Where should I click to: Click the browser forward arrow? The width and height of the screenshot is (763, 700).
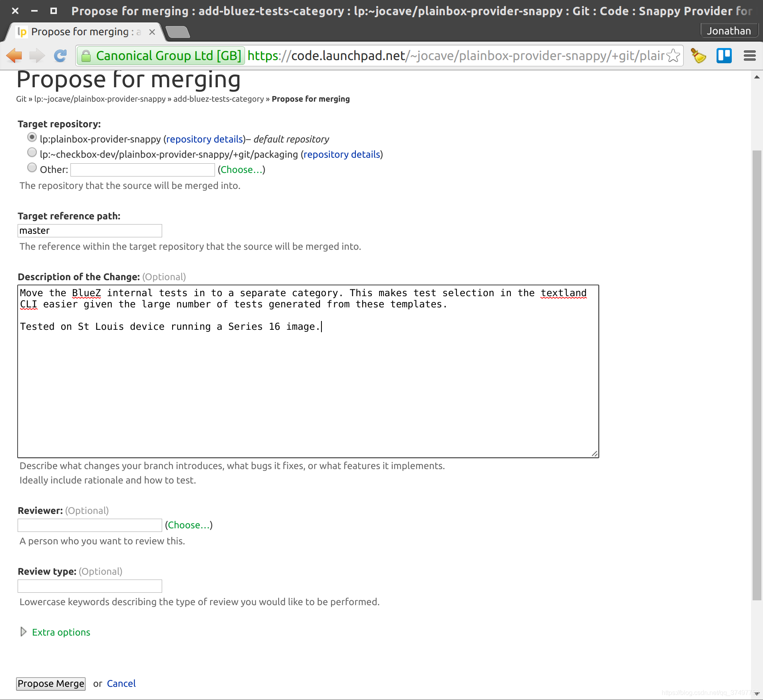(x=37, y=56)
